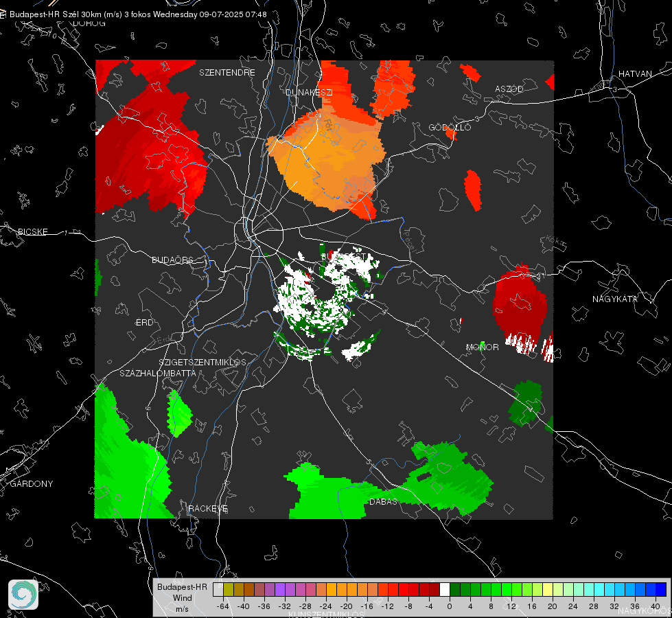This screenshot has height=618, width=672.
Task: Click the -36 value on the scale
Action: (264, 606)
